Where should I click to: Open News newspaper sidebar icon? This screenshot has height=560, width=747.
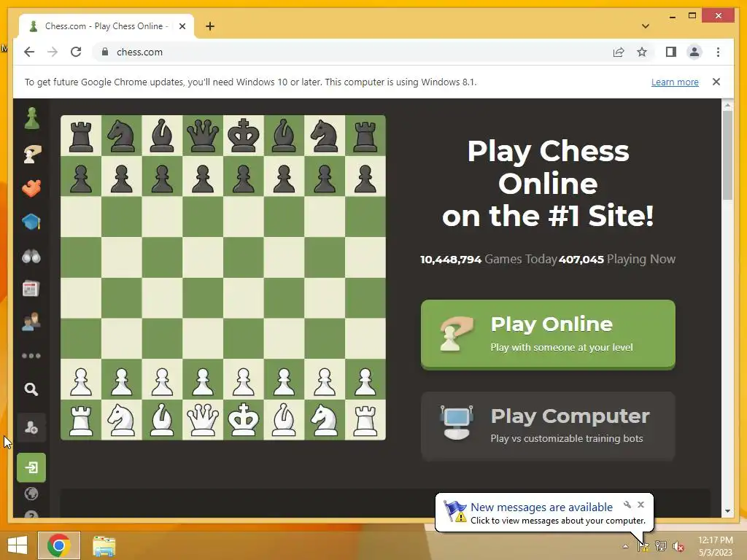click(31, 289)
